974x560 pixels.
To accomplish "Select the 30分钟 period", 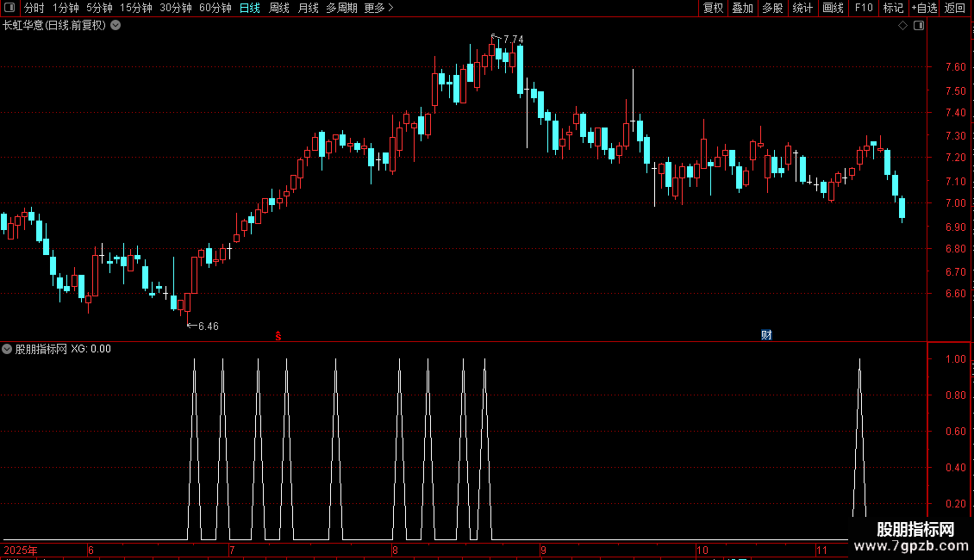I will click(176, 8).
